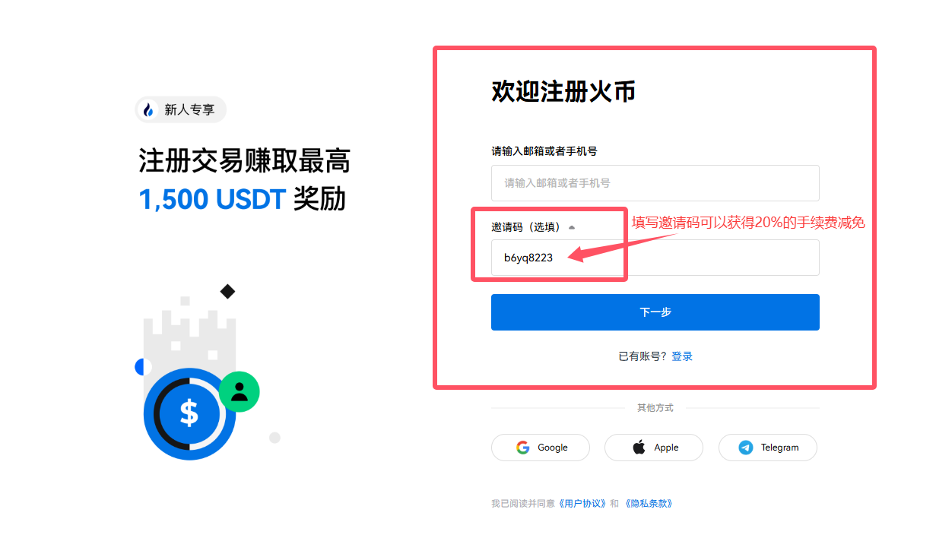Open the 登录 link
Viewport: 936px width, 560px height.
[682, 356]
